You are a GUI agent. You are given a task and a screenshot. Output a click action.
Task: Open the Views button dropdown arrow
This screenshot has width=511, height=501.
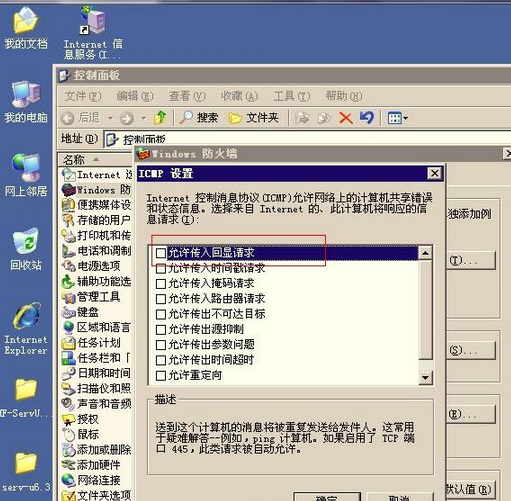click(x=406, y=118)
